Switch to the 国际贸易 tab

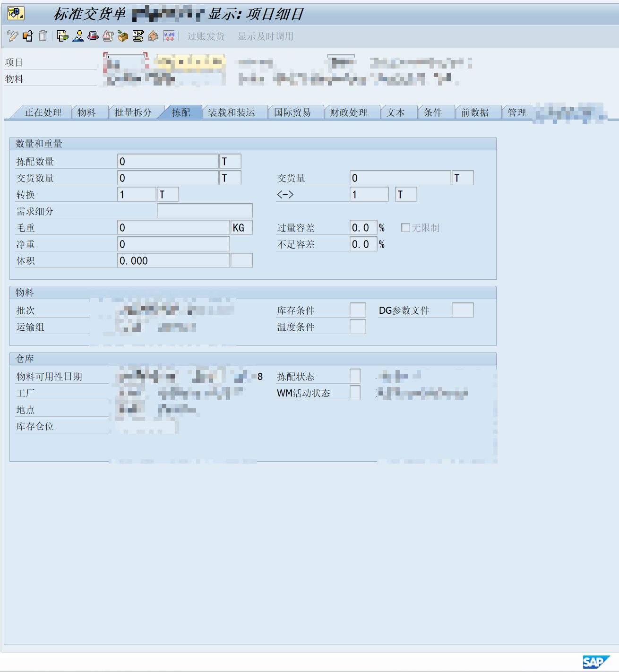(292, 112)
